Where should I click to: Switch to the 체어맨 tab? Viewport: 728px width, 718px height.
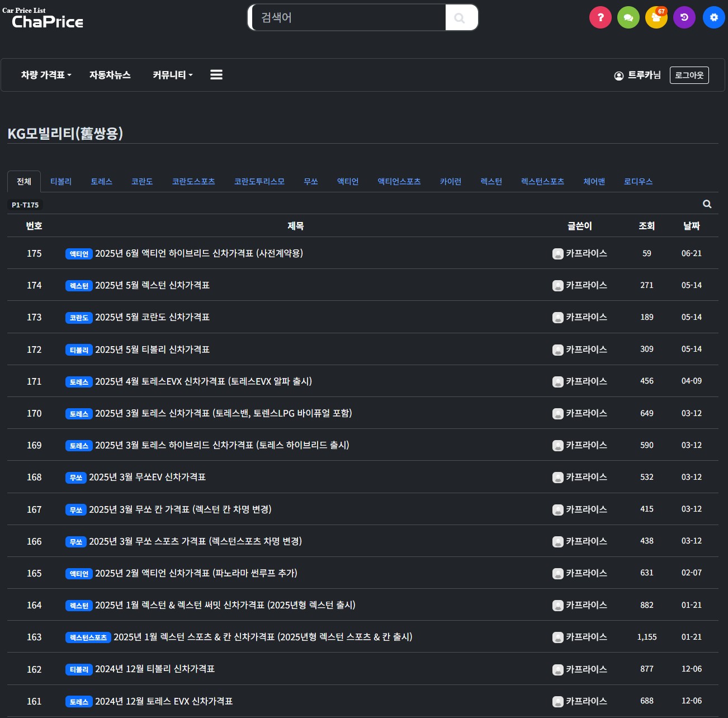tap(594, 182)
